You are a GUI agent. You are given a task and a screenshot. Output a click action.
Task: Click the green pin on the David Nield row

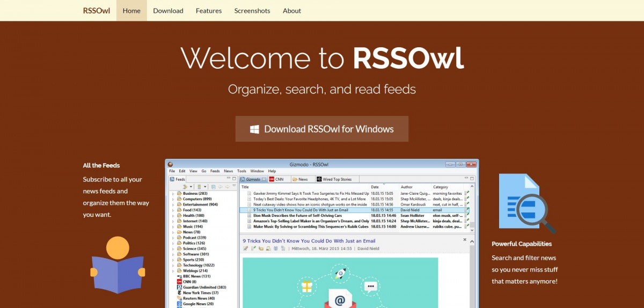point(467,210)
